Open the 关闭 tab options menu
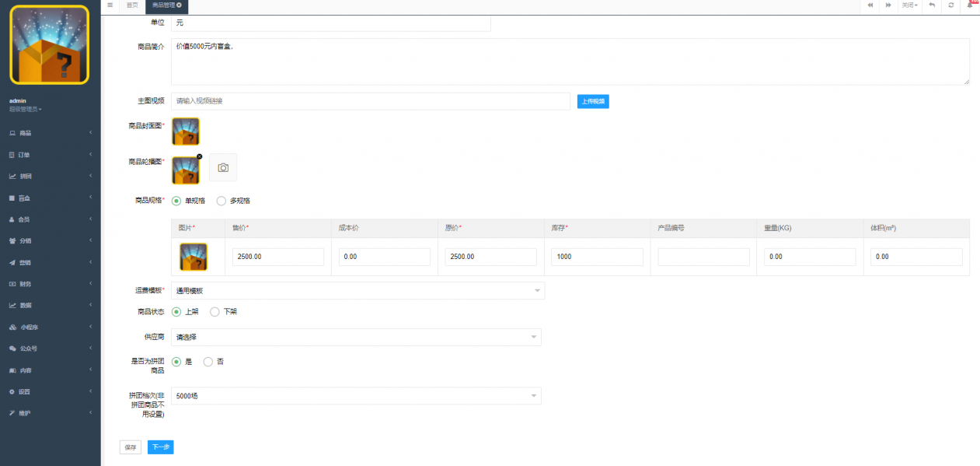980x466 pixels. pos(909,5)
